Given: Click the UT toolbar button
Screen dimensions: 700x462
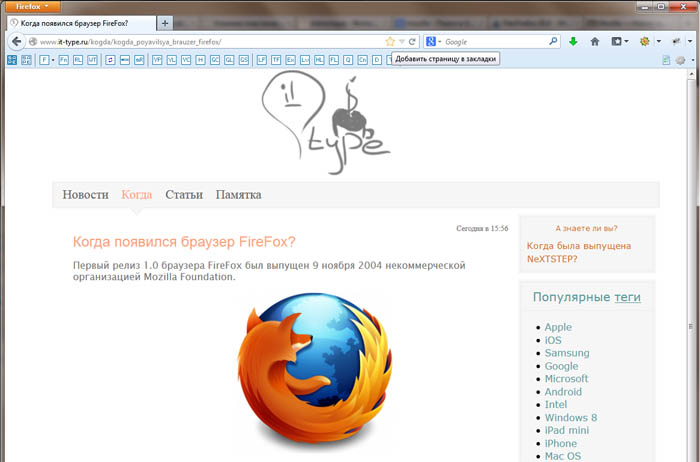Looking at the screenshot, I should 92,60.
